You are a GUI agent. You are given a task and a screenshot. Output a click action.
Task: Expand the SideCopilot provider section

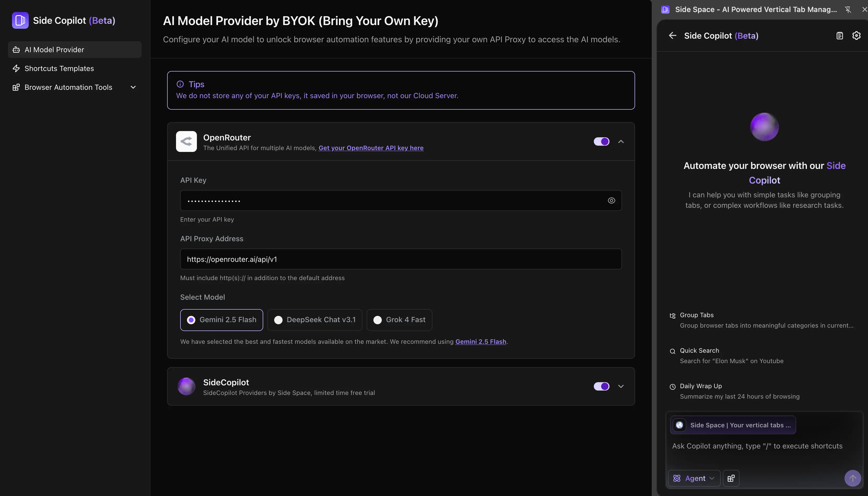pyautogui.click(x=621, y=386)
